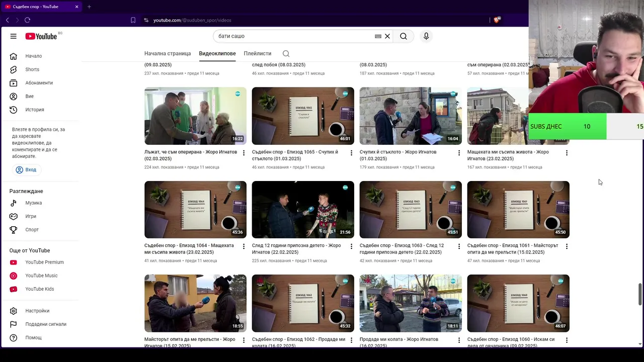
Task: Click the YouTube logo
Action: click(x=41, y=36)
